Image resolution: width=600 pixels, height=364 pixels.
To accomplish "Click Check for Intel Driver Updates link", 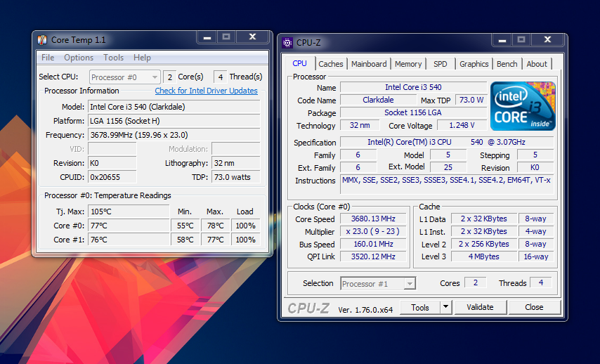I will pyautogui.click(x=207, y=91).
